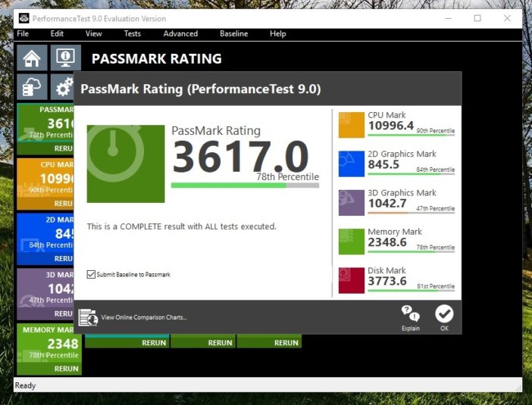Maximize the PerformanceTest window
Image resolution: width=532 pixels, height=405 pixels.
(x=477, y=18)
